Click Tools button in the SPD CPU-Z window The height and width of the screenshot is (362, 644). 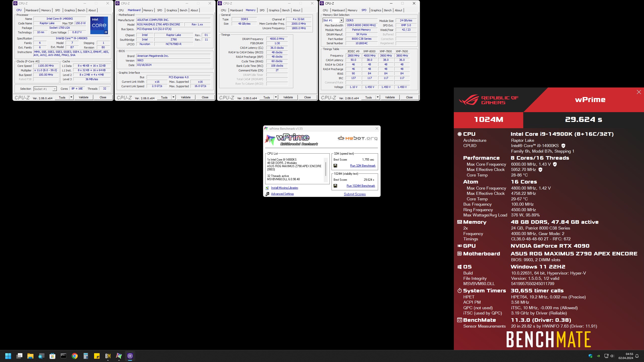pos(369,97)
